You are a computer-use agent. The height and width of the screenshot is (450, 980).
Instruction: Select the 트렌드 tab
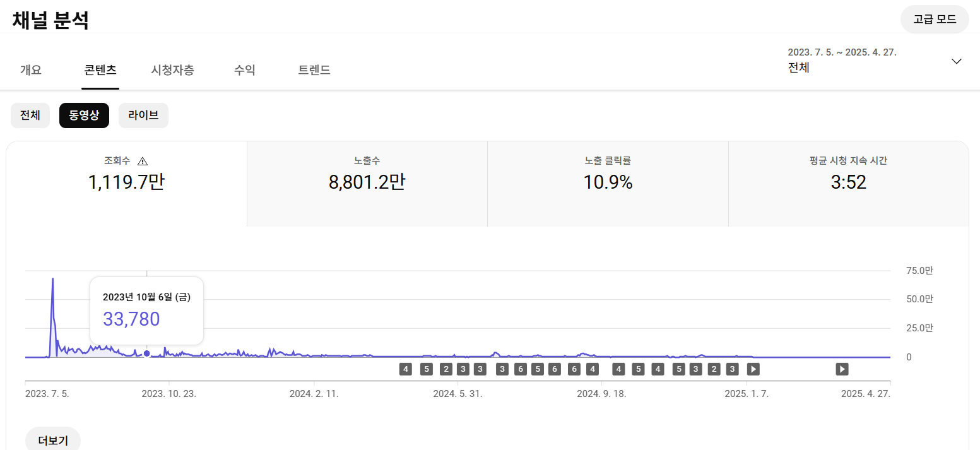coord(314,70)
